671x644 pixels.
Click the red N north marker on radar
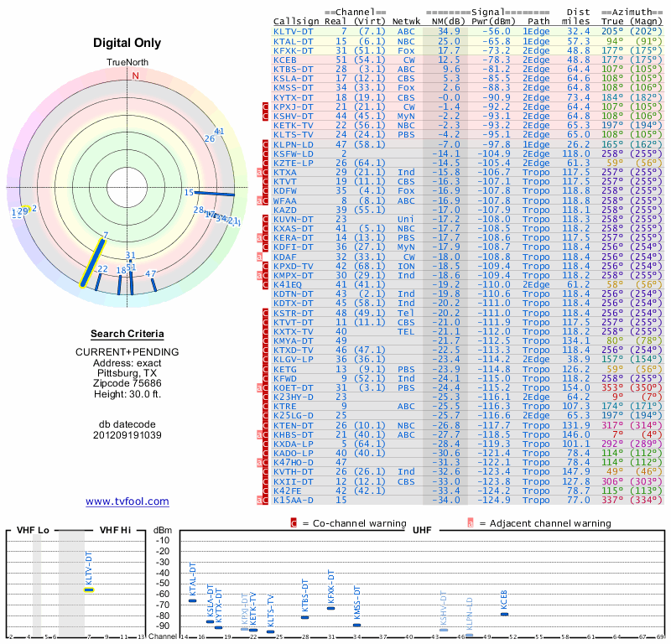coord(134,75)
